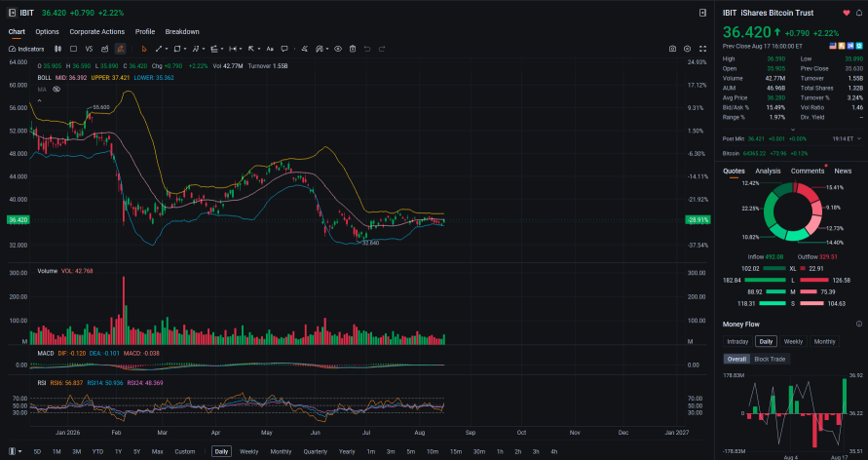Screen dimensions: 868x460
Task: Select Block Trade money flow view
Action: (770, 360)
